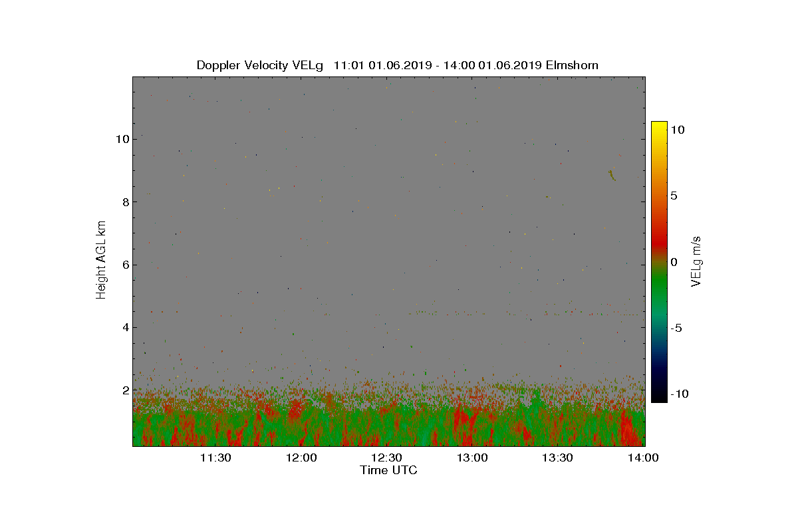Click the 12:00 time axis label

point(301,458)
